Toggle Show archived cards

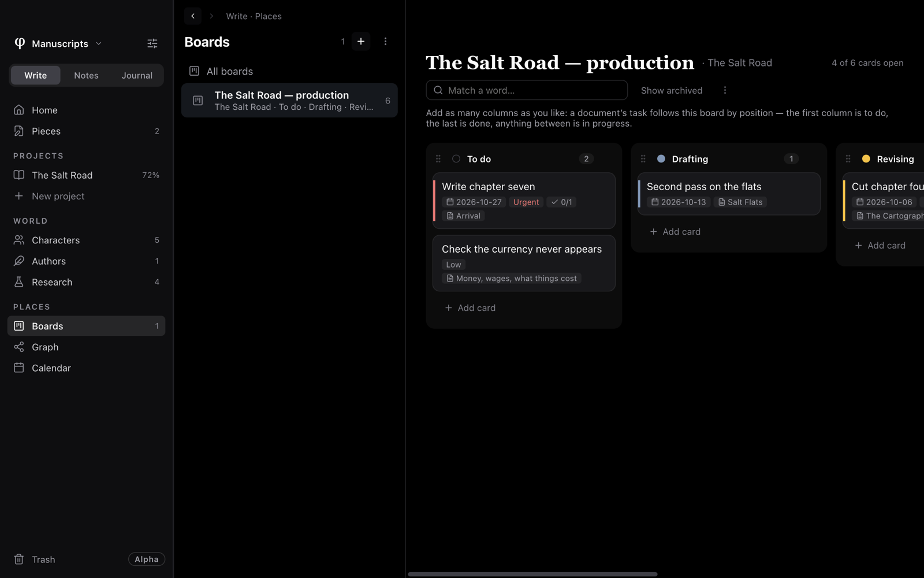click(672, 90)
